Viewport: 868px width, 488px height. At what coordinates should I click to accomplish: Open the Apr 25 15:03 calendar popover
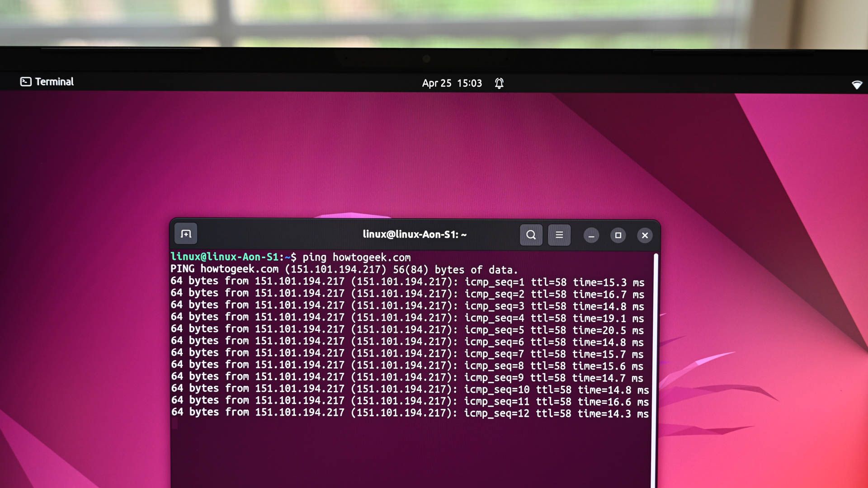(x=452, y=83)
